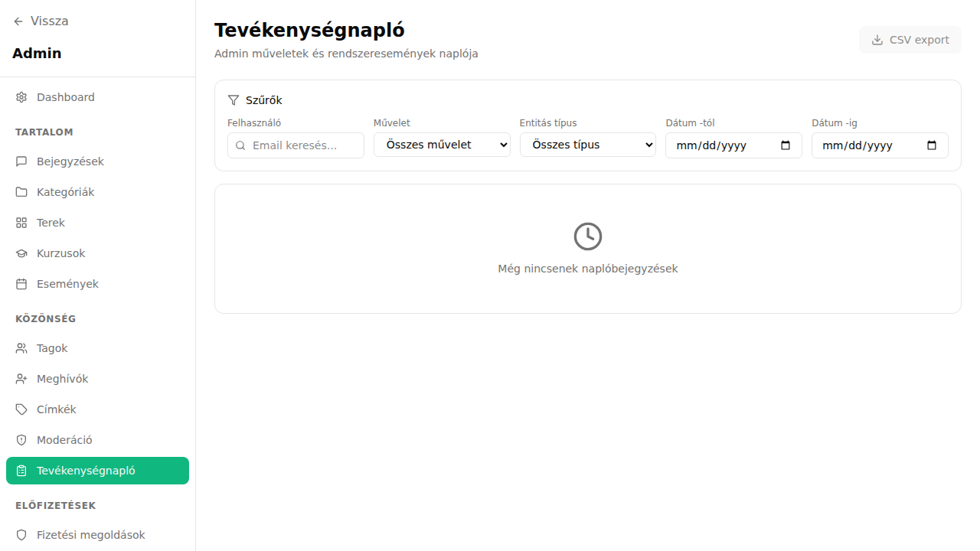Select Tagok under Közönség

pos(52,347)
